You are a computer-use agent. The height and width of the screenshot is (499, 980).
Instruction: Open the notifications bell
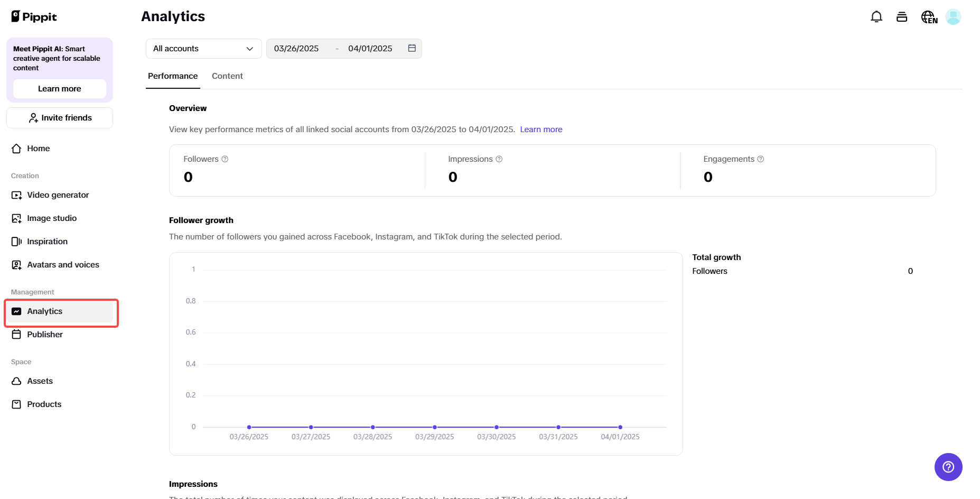coord(876,16)
